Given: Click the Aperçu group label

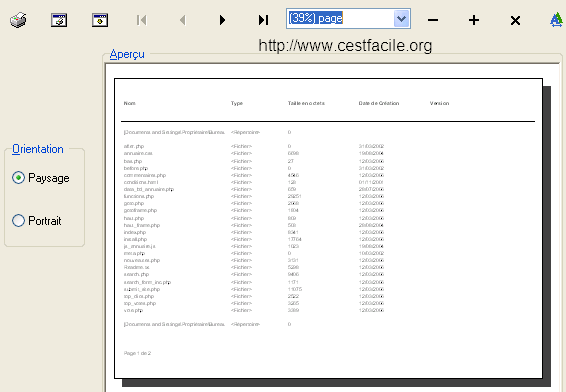Looking at the screenshot, I should click(127, 54).
